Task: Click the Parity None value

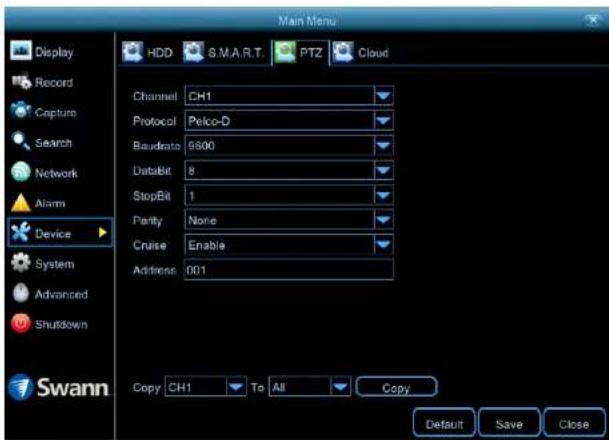Action: (202, 220)
